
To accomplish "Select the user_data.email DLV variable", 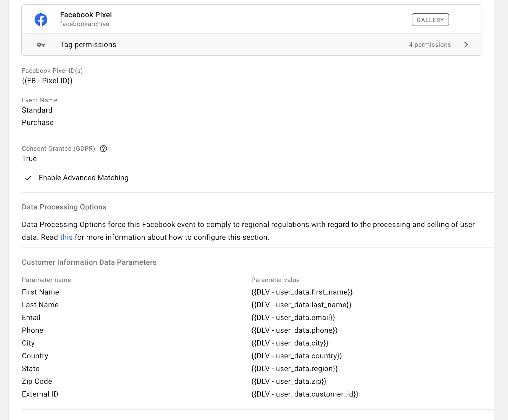I will pos(294,317).
